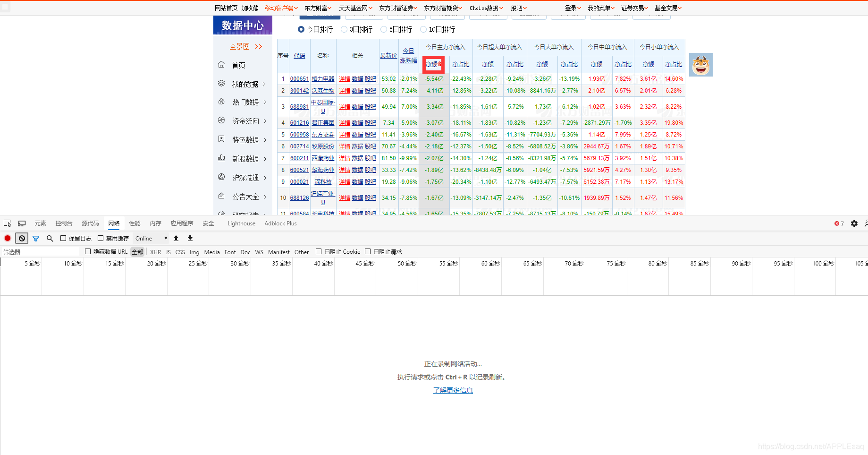Click the sort arrow on 今日主力净流入 净额

tap(439, 64)
